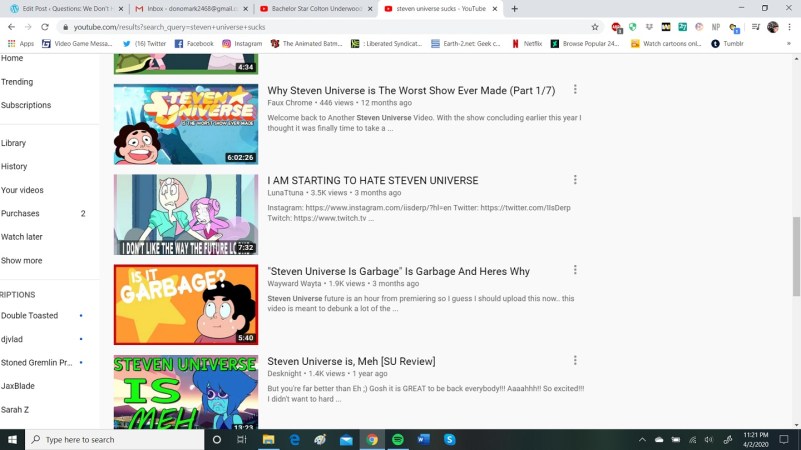
Task: Open Microsoft Edge from taskbar
Action: [294, 439]
